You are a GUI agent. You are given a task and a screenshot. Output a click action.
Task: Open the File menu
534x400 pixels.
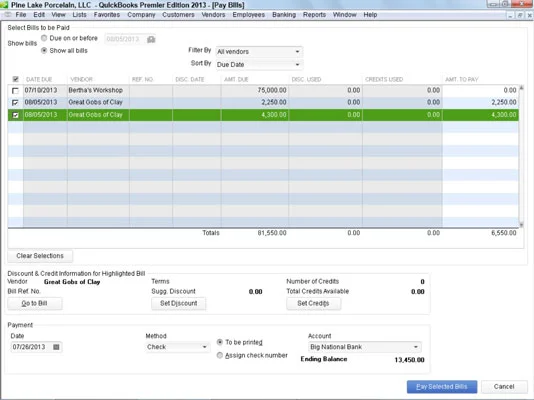21,15
